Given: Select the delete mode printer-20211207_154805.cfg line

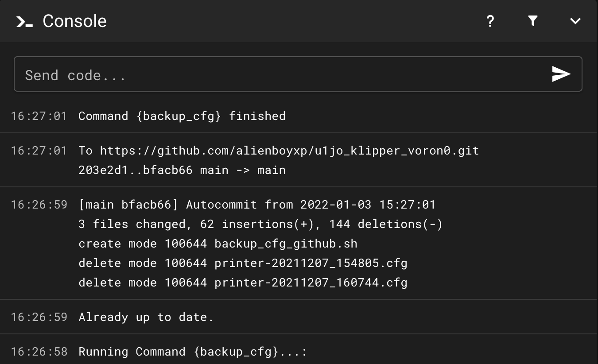Looking at the screenshot, I should 243,263.
